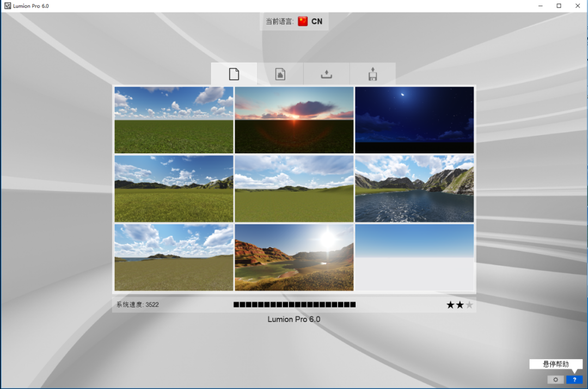Click the Lumion app icon in title bar
The height and width of the screenshot is (389, 588).
[8, 5]
